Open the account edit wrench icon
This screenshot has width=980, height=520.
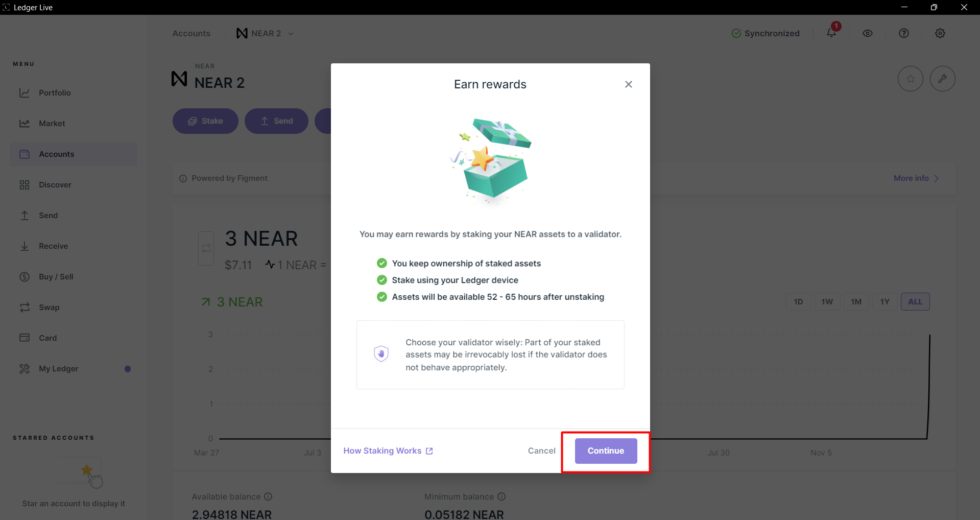pyautogui.click(x=943, y=79)
